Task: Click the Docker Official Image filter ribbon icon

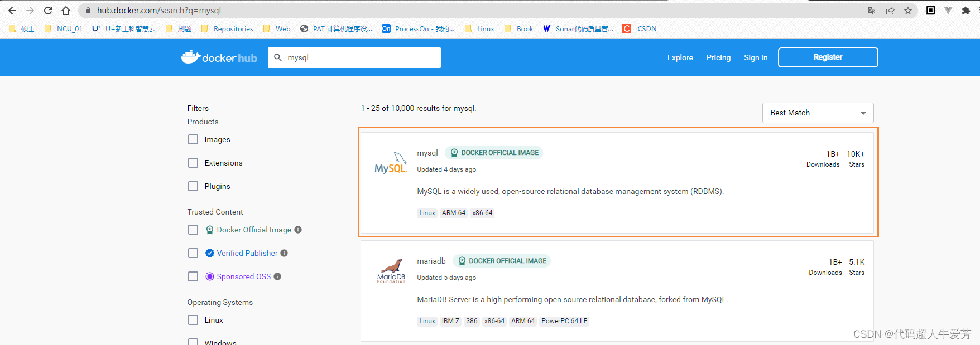Action: (x=210, y=230)
